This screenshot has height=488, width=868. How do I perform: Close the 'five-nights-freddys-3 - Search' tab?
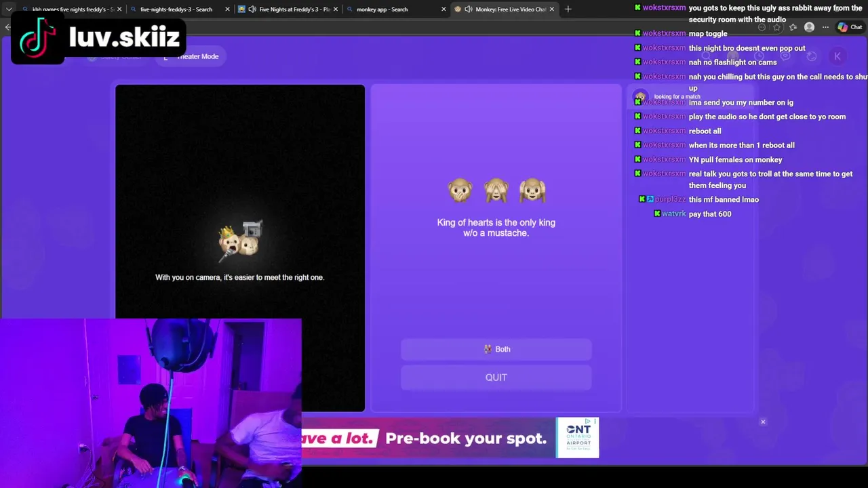tap(227, 9)
